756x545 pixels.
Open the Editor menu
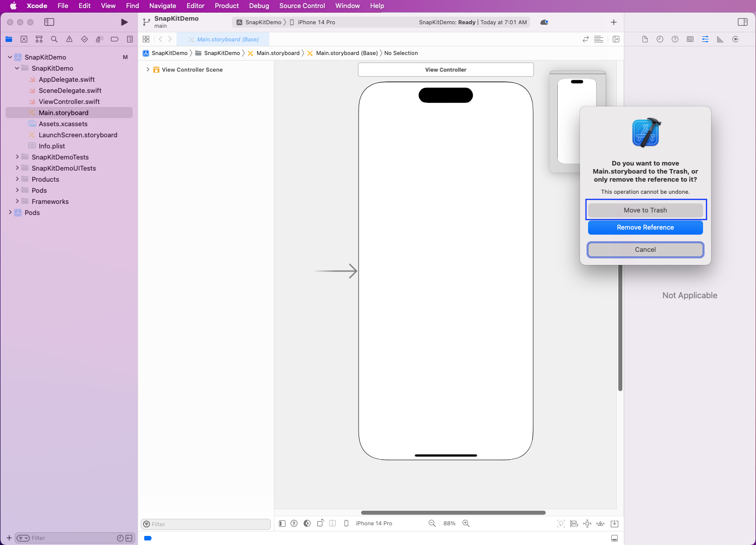point(196,6)
